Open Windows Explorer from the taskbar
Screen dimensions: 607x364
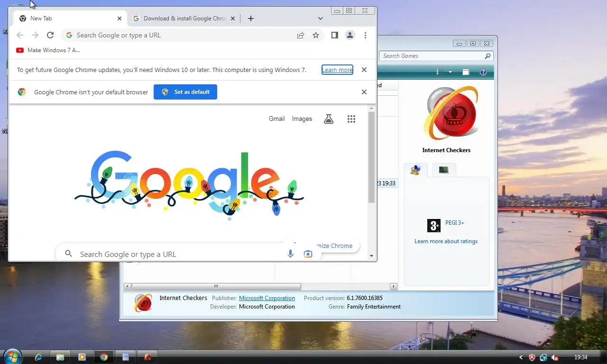pyautogui.click(x=60, y=357)
